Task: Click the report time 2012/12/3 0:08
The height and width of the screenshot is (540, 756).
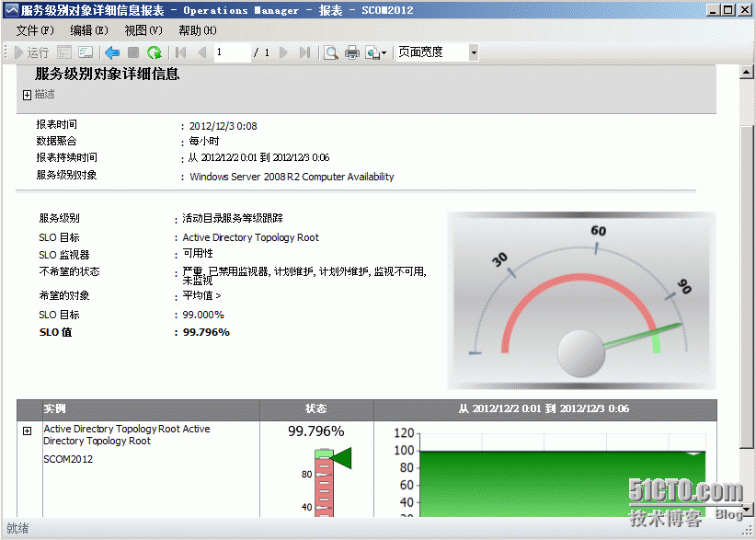Action: 223,126
